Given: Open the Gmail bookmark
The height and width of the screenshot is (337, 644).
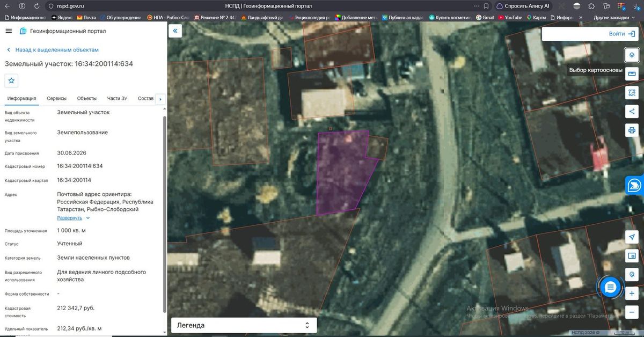Looking at the screenshot, I should (x=485, y=17).
